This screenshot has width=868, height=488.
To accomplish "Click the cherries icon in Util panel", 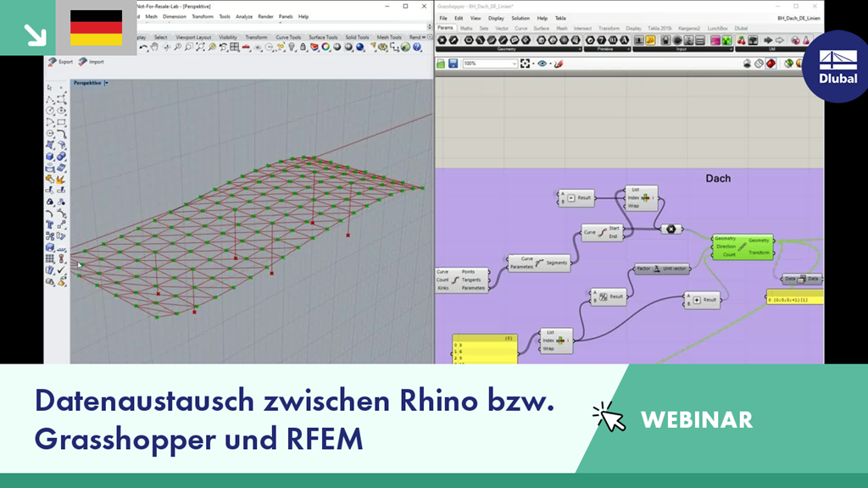I will point(741,40).
